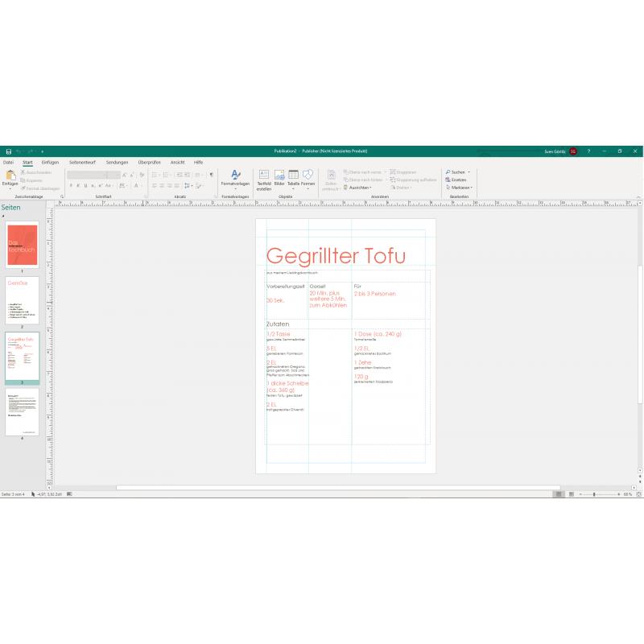Click the zoom slider in the status bar
The height and width of the screenshot is (644, 644).
pos(594,493)
